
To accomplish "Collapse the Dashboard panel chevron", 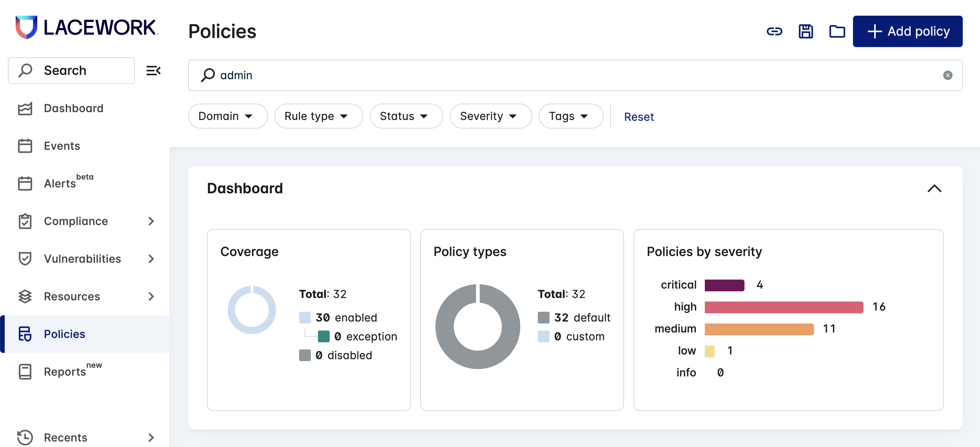I will (x=935, y=189).
